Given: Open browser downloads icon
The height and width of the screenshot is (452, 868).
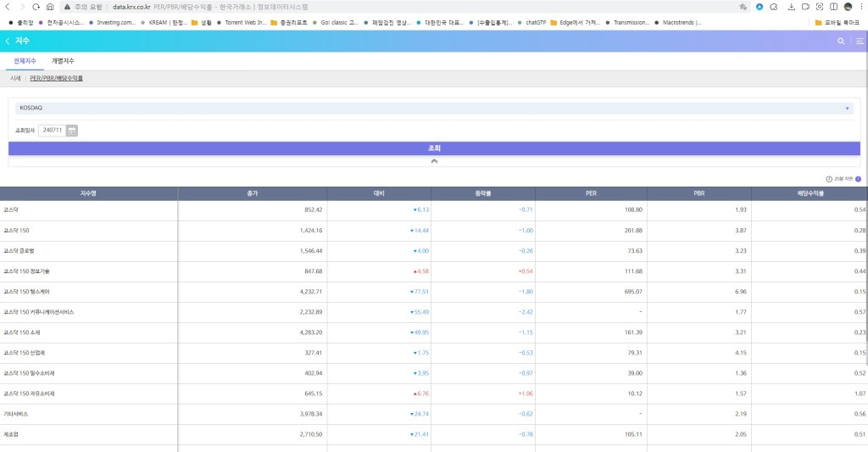Looking at the screenshot, I should pos(791,7).
